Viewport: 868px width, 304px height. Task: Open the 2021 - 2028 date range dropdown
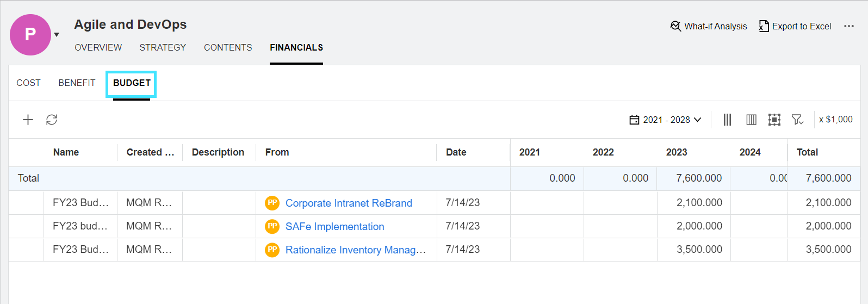pyautogui.click(x=665, y=120)
